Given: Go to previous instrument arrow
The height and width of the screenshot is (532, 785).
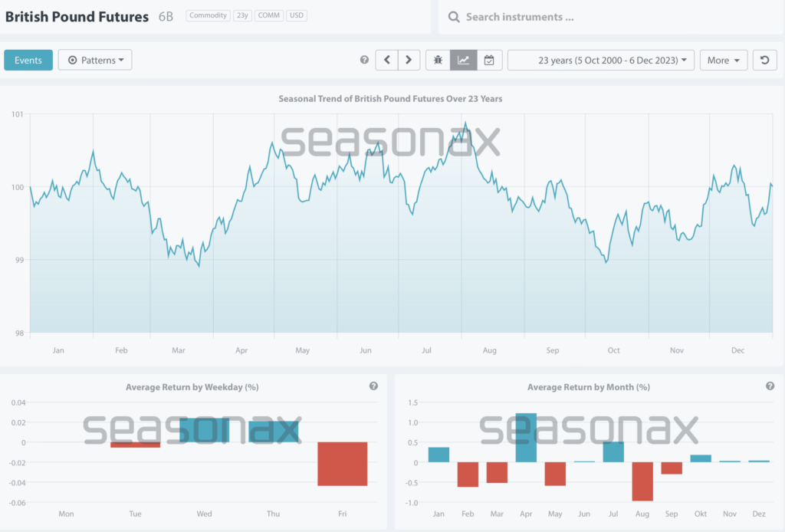Looking at the screenshot, I should [387, 60].
